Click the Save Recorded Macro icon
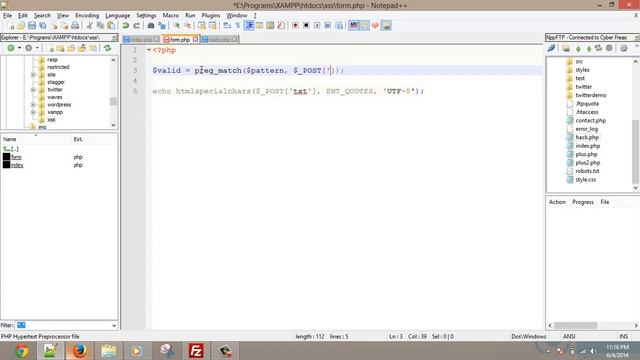Image resolution: width=640 pixels, height=360 pixels. (339, 26)
